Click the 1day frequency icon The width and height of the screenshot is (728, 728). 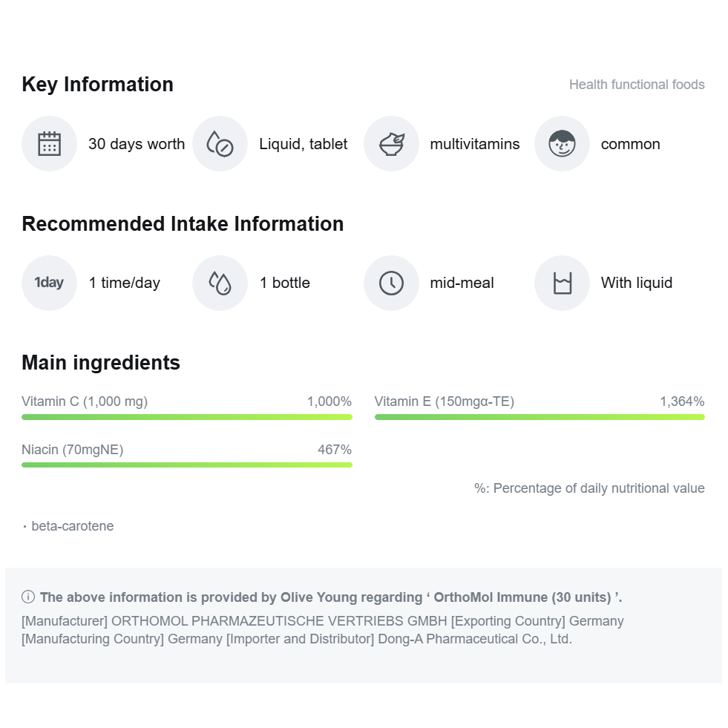click(49, 283)
